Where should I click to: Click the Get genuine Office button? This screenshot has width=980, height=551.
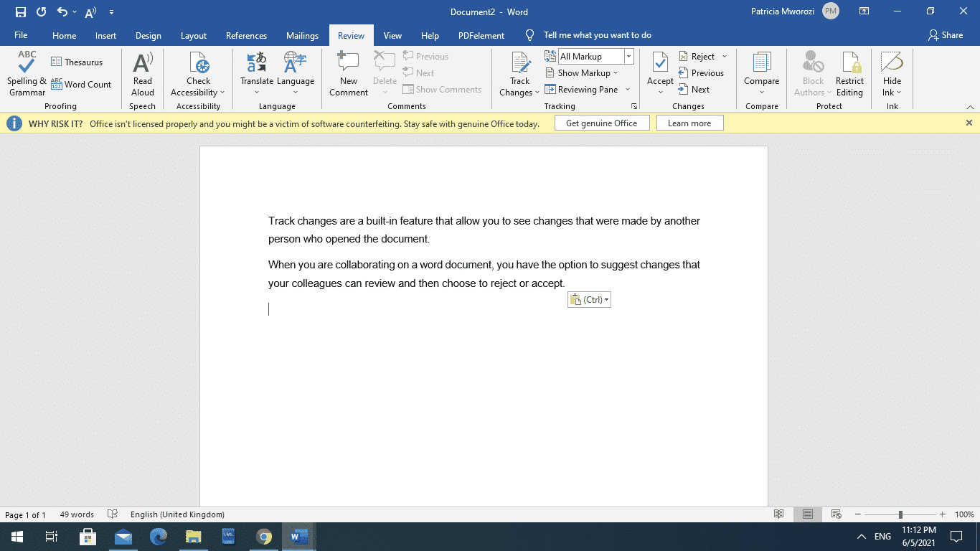point(602,123)
